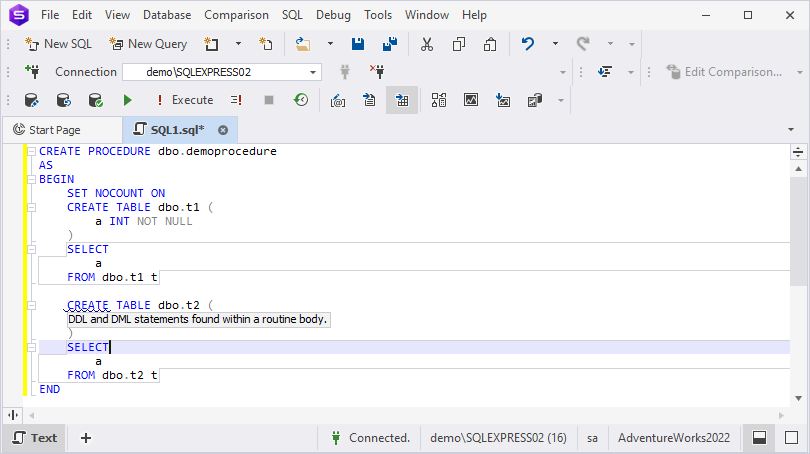Open the Comparison menu

(236, 15)
